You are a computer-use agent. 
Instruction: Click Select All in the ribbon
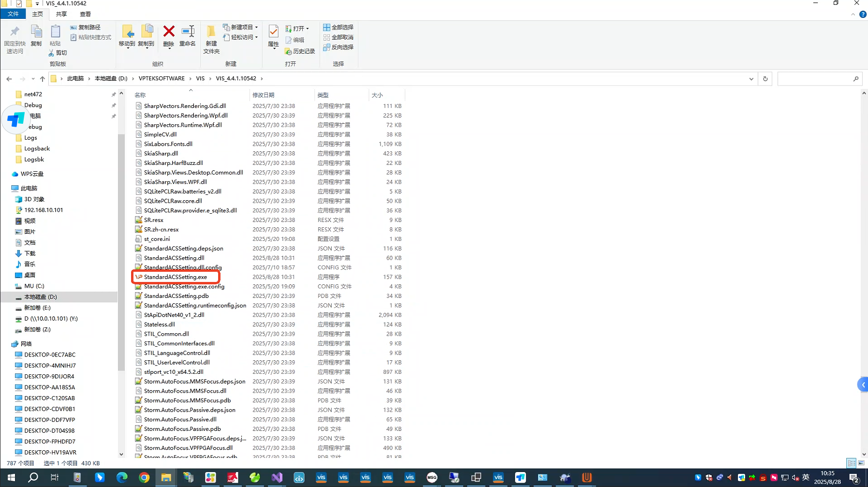point(338,28)
